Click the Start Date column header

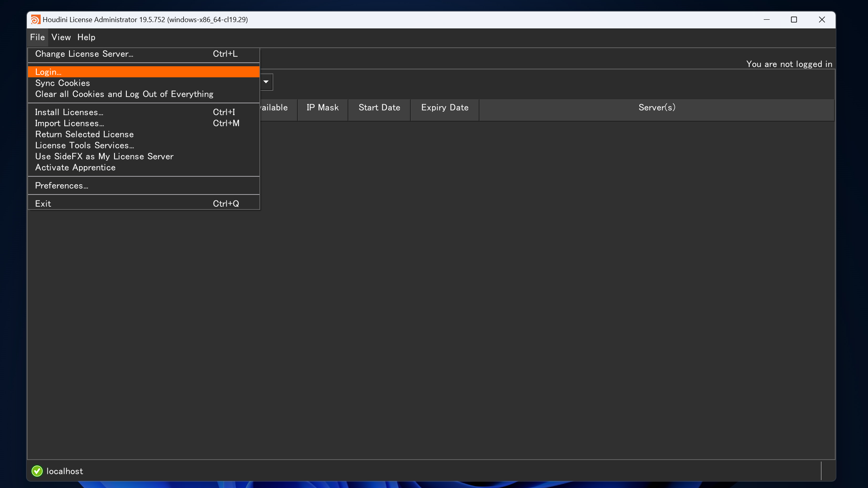point(379,108)
